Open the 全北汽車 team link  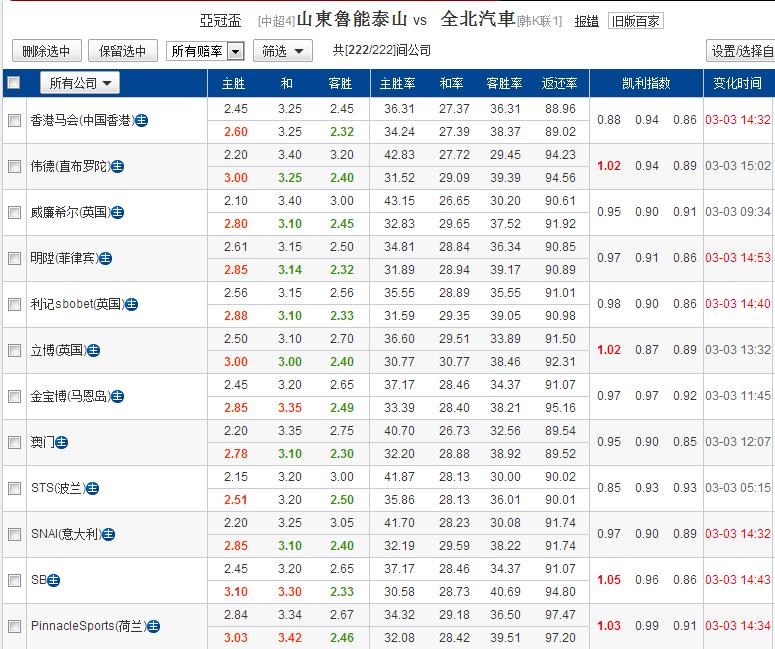pos(478,19)
